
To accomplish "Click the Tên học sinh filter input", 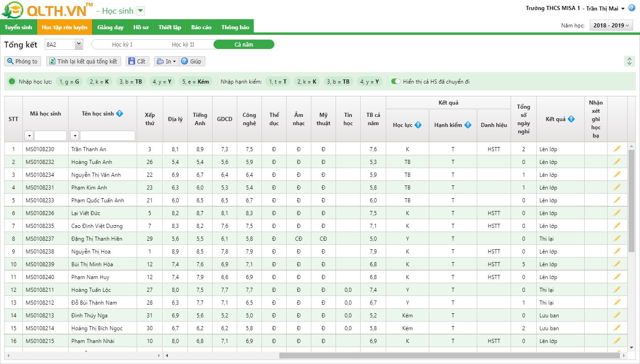I will point(107,136).
